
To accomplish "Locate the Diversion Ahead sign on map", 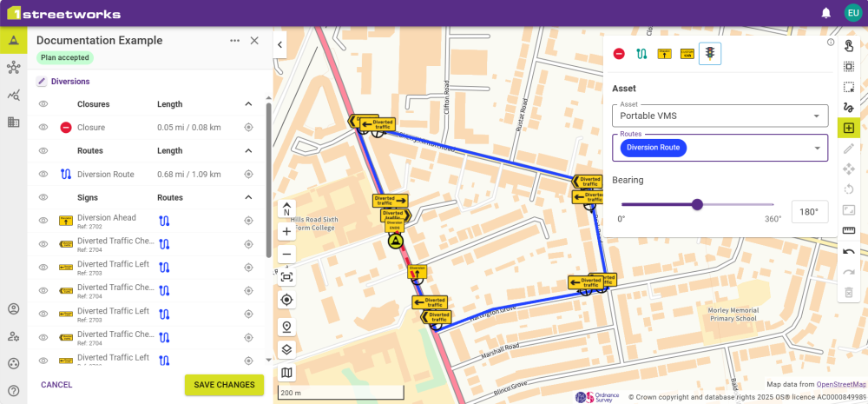I will [x=248, y=221].
